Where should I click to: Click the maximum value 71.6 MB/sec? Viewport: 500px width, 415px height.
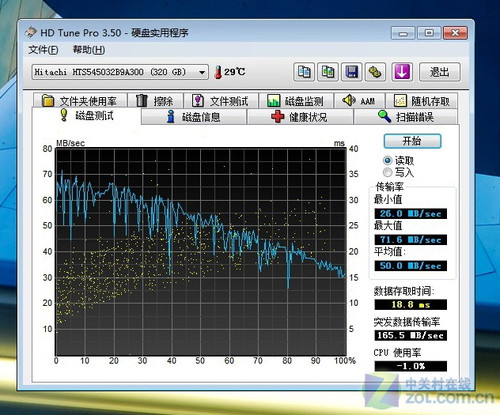410,240
